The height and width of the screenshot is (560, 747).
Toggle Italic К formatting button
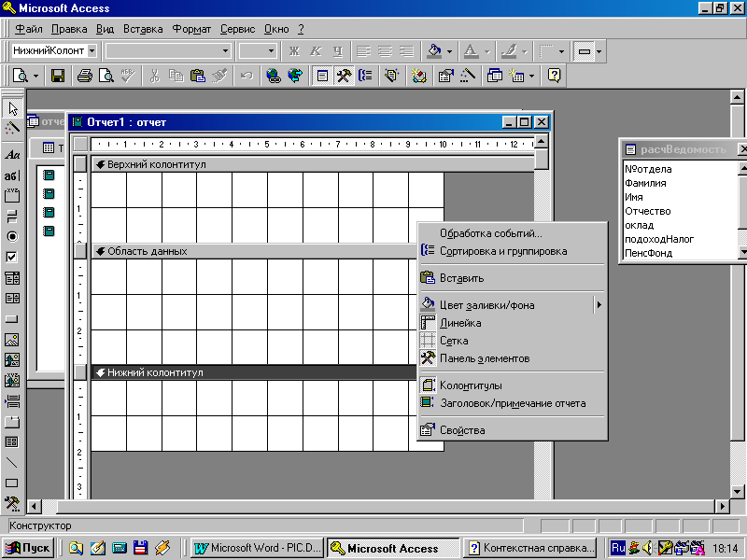316,51
